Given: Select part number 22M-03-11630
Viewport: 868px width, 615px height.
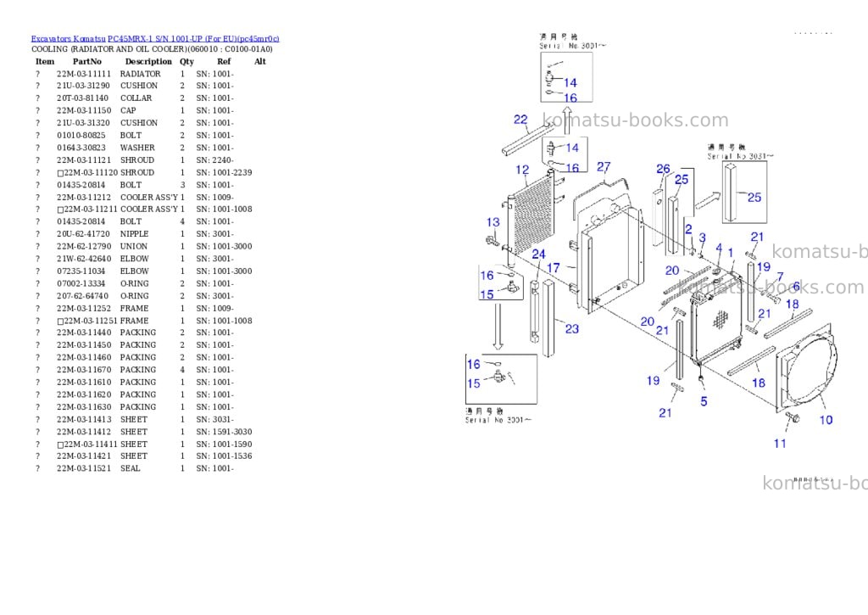Looking at the screenshot, I should [x=84, y=406].
